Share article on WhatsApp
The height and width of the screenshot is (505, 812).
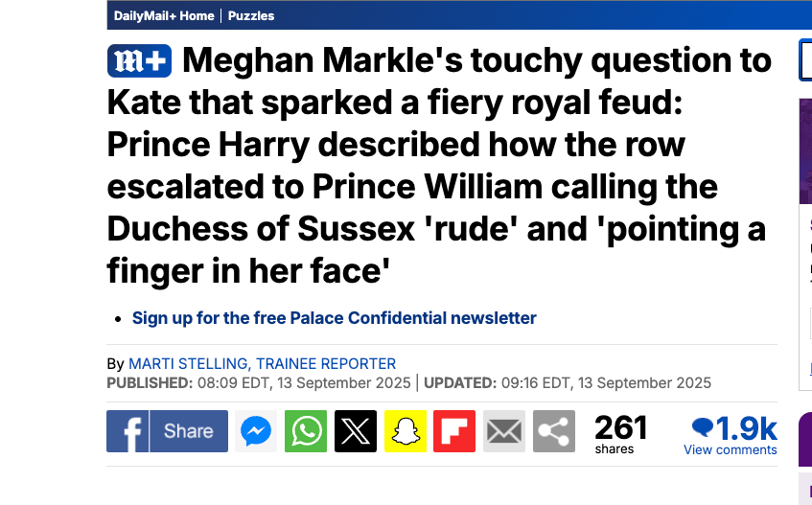point(306,431)
